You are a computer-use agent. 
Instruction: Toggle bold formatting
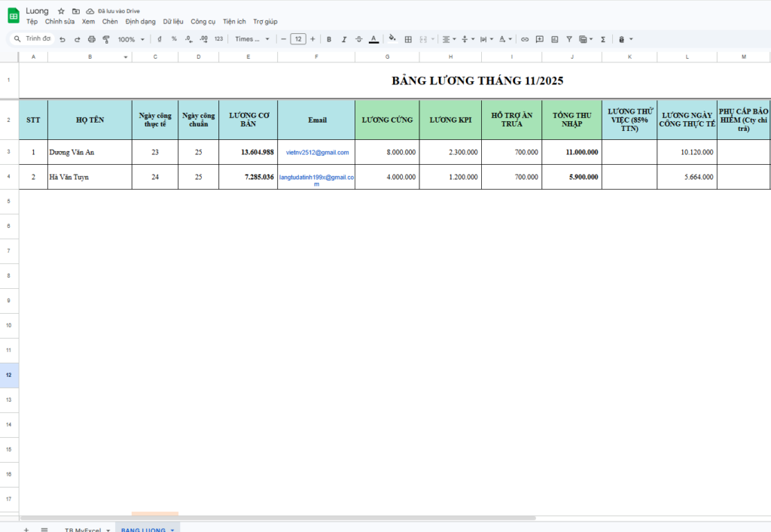click(329, 39)
